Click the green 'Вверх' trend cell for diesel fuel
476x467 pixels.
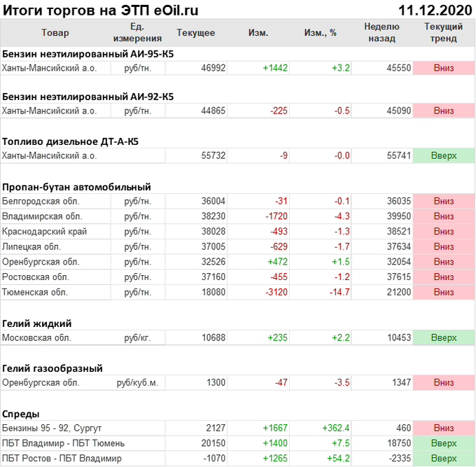click(x=443, y=155)
